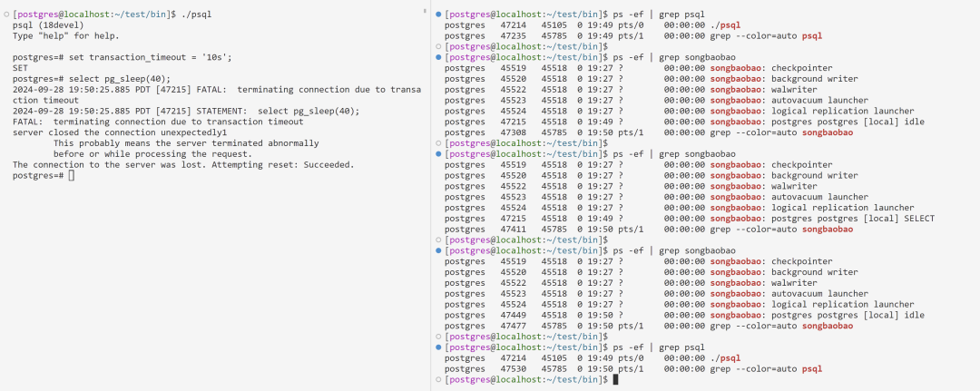Click the "postgres postgres [local] SELECT" process row
The image size is (980, 391).
[690, 219]
